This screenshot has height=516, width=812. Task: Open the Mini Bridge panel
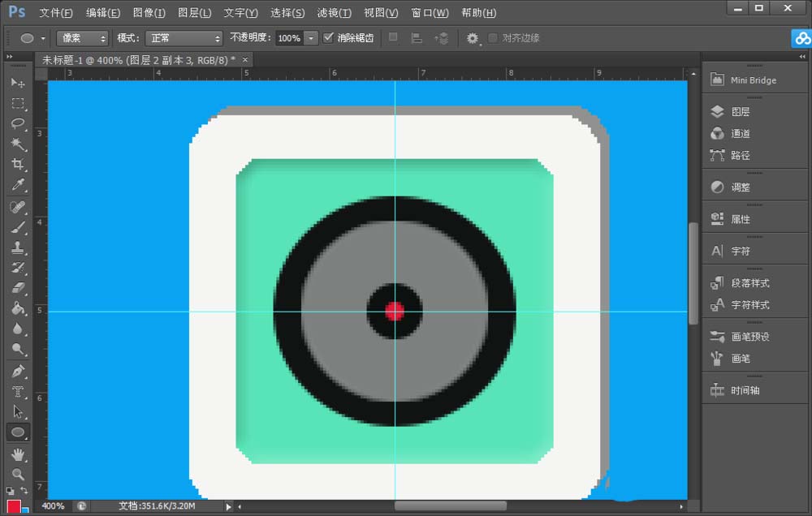753,80
